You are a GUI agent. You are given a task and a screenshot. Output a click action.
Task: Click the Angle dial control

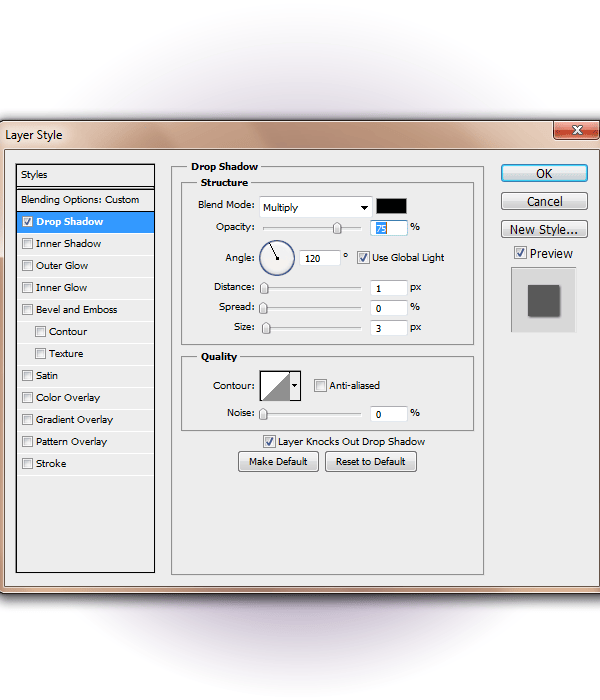click(x=277, y=258)
